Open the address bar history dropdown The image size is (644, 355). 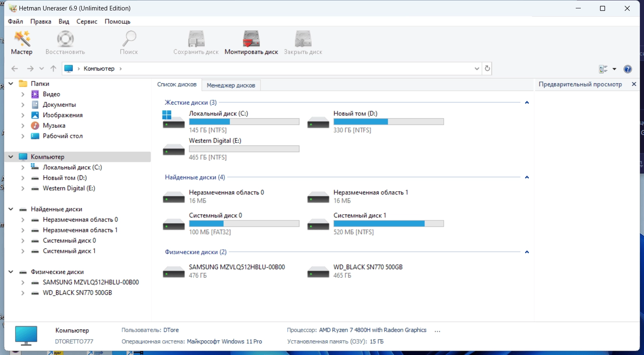[x=477, y=69]
